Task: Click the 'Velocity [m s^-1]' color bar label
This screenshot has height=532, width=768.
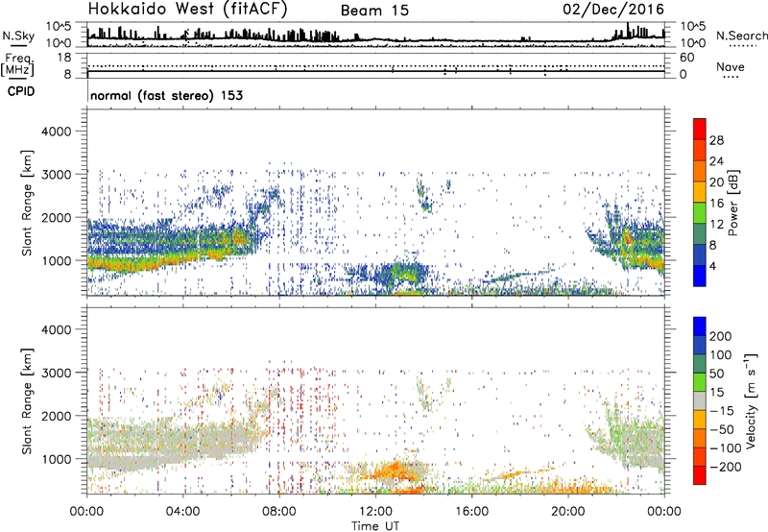Action: (x=751, y=400)
